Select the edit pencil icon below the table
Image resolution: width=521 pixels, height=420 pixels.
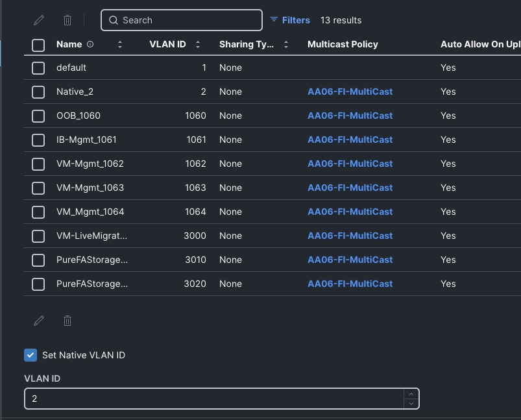(38, 320)
